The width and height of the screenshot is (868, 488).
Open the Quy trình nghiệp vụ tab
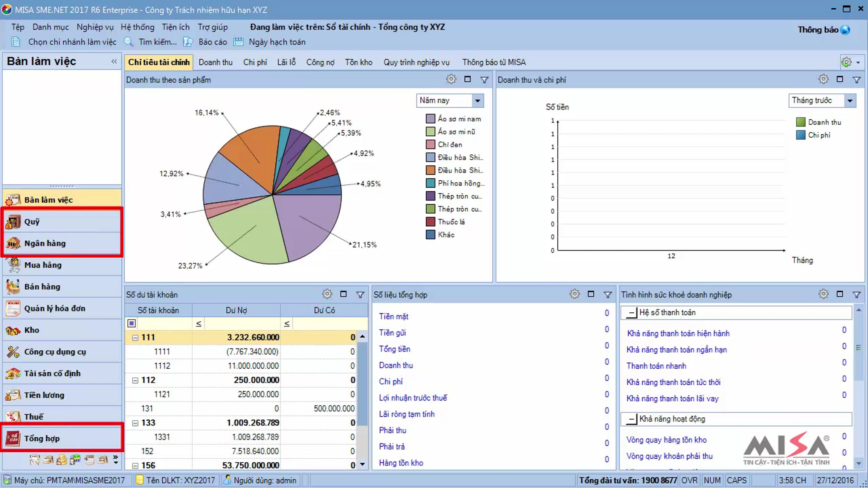(x=417, y=62)
